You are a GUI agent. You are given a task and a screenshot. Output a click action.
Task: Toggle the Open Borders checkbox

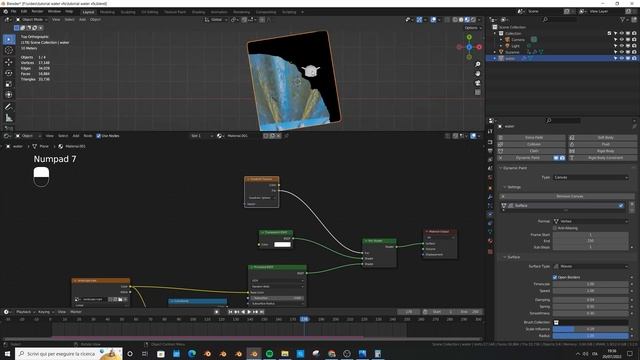(555, 277)
